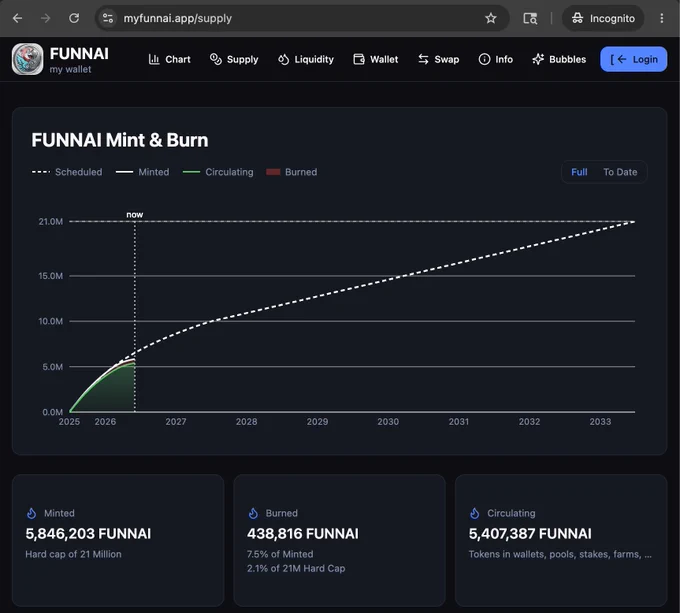Open the Bubbles page

(559, 59)
